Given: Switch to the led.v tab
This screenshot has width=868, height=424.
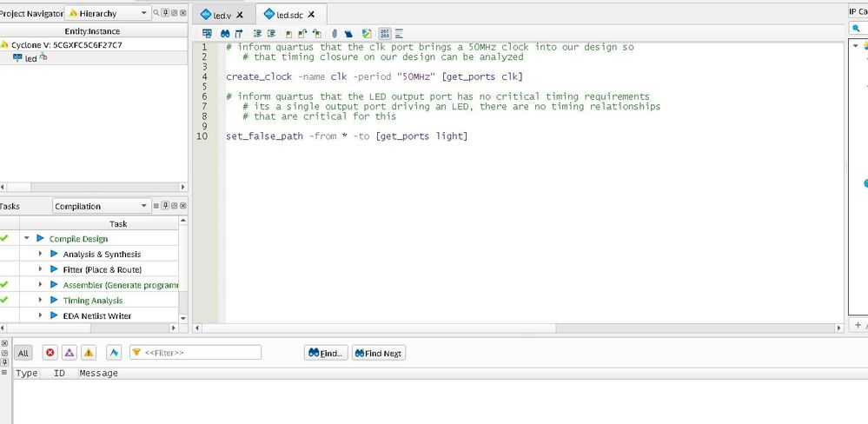Looking at the screenshot, I should pos(222,15).
